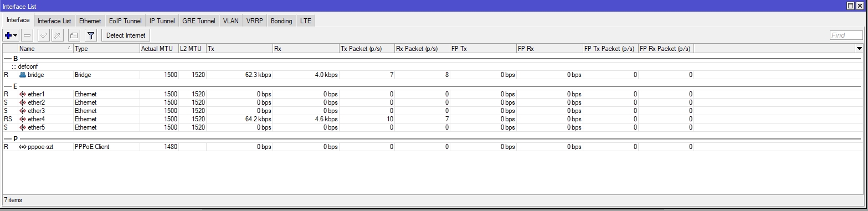Viewport: 868px width, 211px height.
Task: Sort by the L2 MTU column header
Action: pyautogui.click(x=192, y=49)
